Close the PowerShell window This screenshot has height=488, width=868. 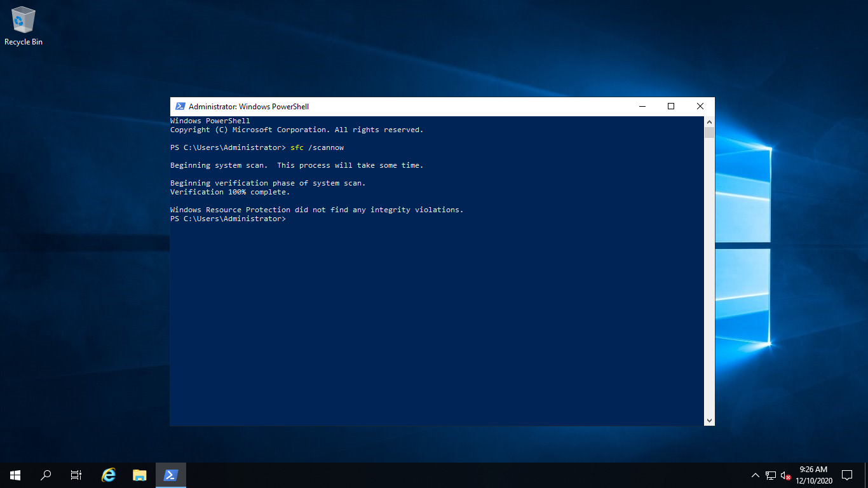[700, 107]
